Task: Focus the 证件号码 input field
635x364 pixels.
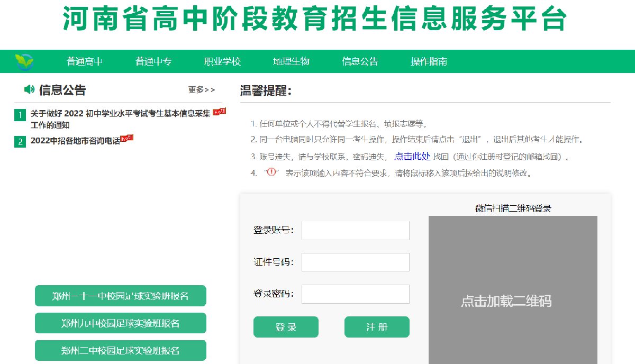Action: pyautogui.click(x=356, y=262)
